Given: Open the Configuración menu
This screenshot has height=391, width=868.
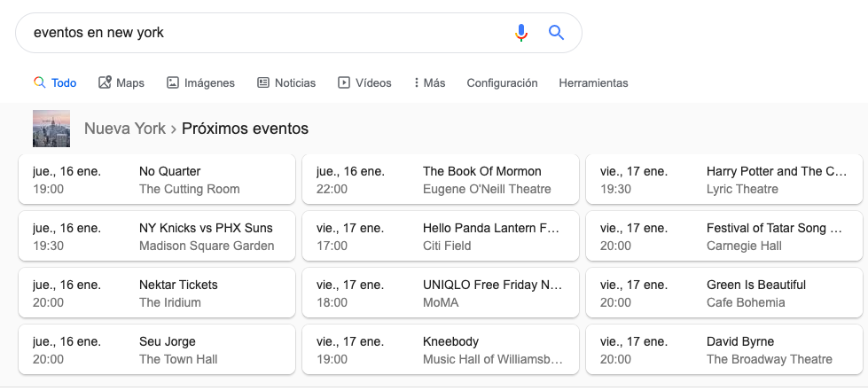Looking at the screenshot, I should (x=502, y=83).
